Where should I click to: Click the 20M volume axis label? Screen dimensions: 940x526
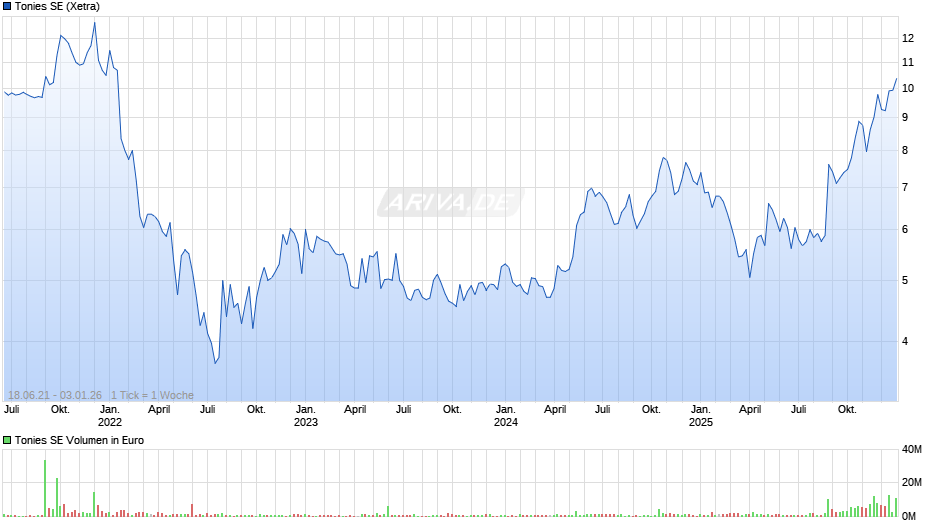pos(912,483)
